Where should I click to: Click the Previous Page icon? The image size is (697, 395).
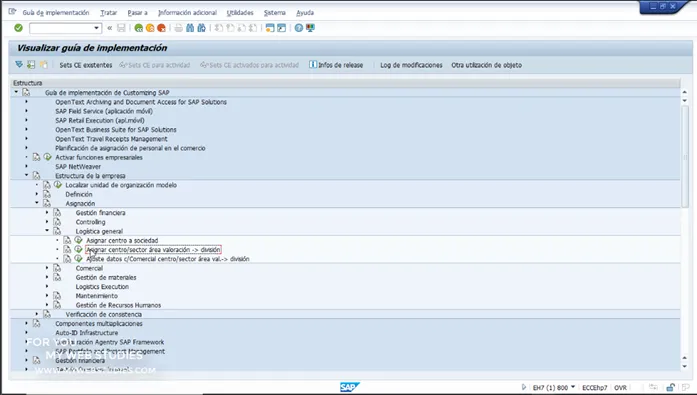pyautogui.click(x=230, y=28)
